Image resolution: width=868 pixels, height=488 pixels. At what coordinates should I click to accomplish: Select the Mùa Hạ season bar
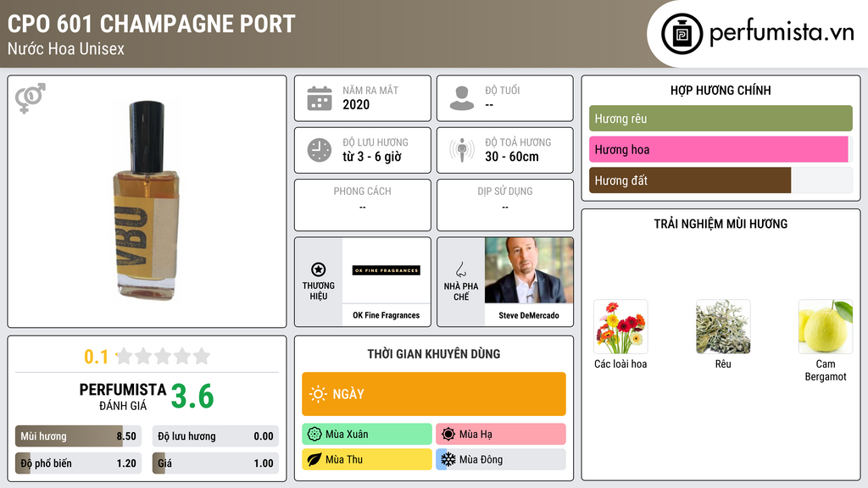point(501,435)
